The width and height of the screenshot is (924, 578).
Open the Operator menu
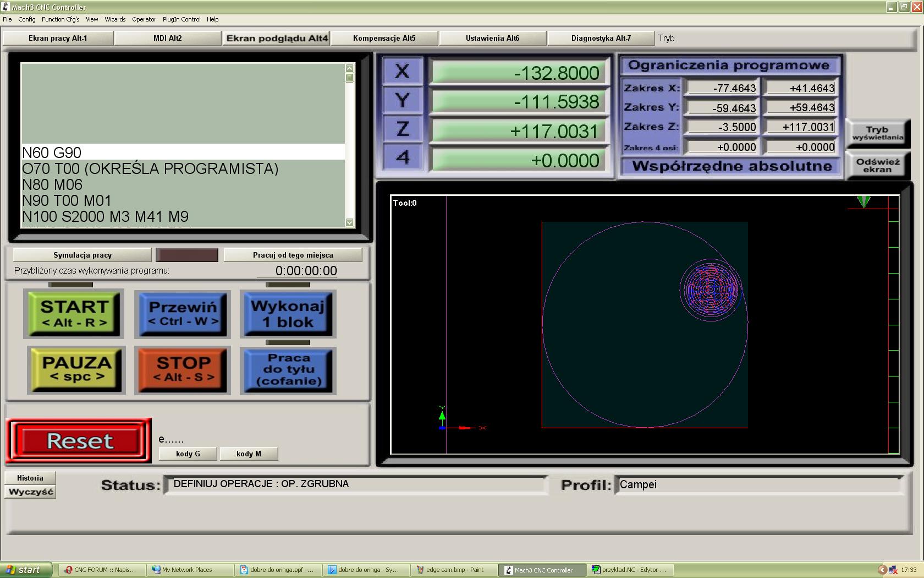pyautogui.click(x=144, y=19)
